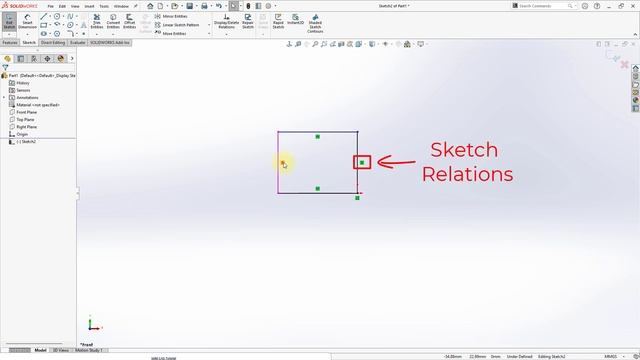Open Display/Delete Relations tool
640x360 pixels.
point(227,22)
